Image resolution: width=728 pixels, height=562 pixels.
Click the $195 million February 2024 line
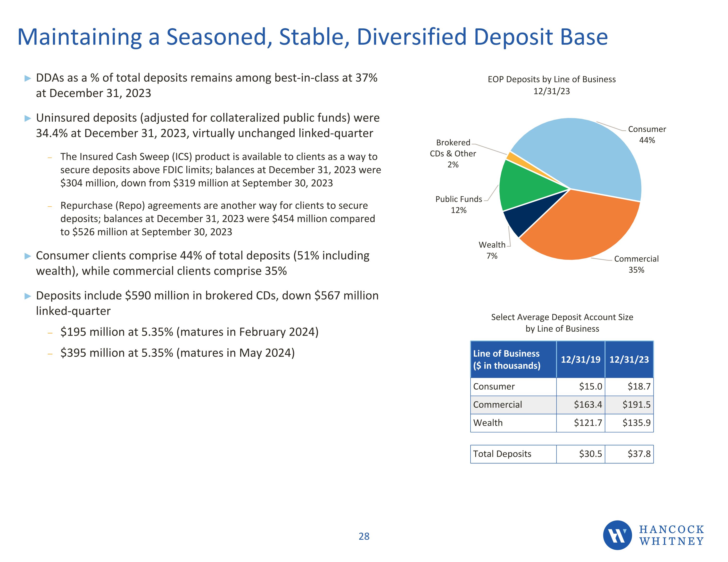point(189,332)
